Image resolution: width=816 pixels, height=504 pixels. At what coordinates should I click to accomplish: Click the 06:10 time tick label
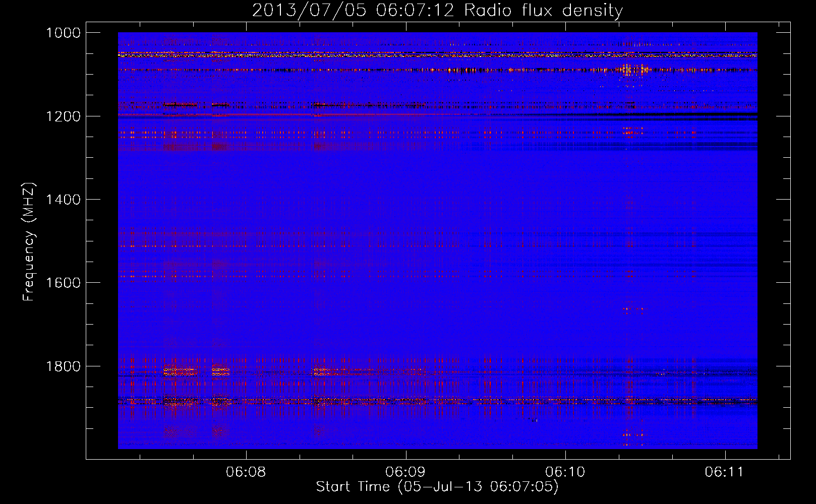(565, 472)
